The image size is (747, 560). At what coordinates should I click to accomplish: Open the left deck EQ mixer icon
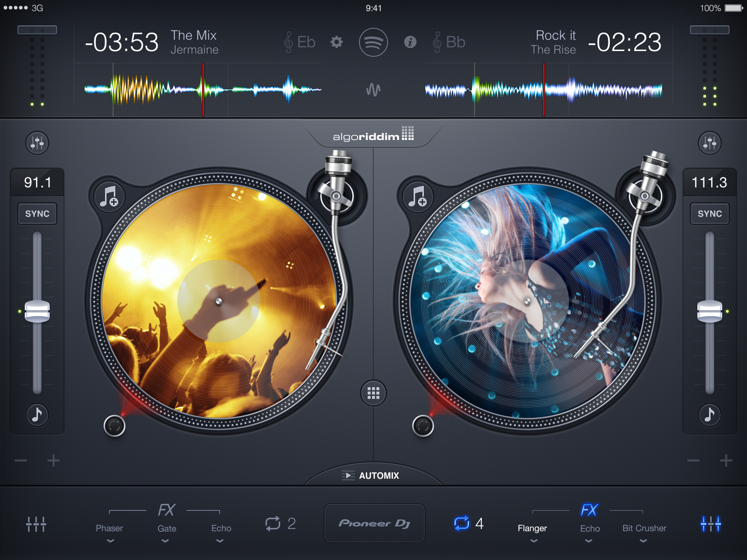(37, 143)
